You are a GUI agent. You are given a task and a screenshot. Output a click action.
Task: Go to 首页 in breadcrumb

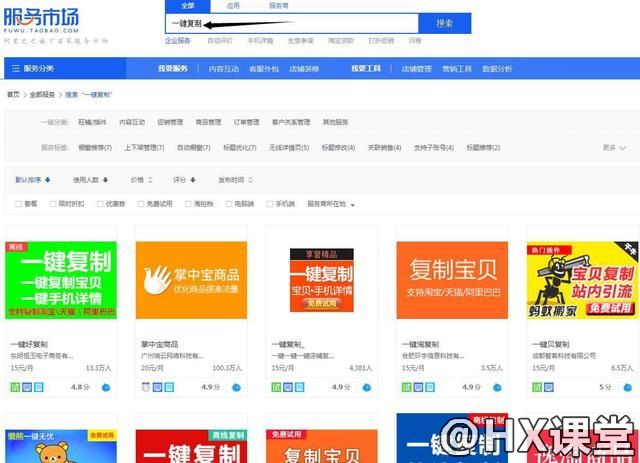(x=13, y=94)
